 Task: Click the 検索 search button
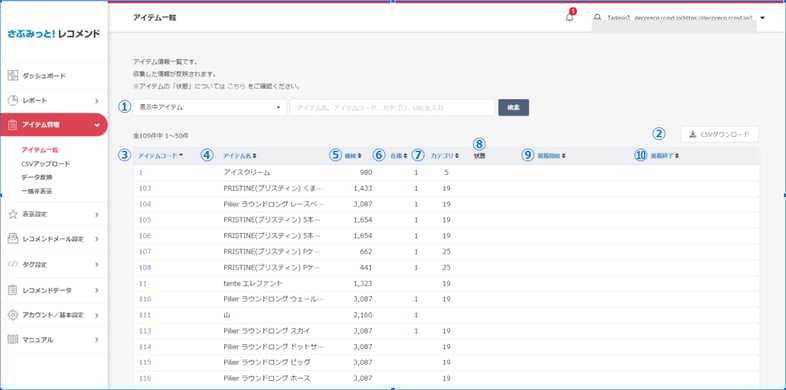coord(513,107)
